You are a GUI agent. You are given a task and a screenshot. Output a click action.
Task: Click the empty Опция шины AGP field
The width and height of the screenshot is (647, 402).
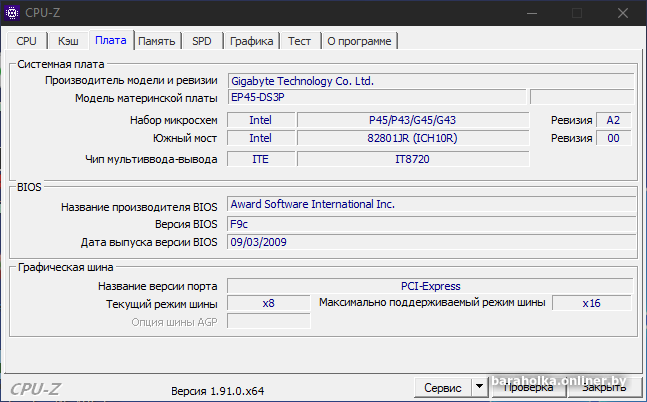coord(269,322)
